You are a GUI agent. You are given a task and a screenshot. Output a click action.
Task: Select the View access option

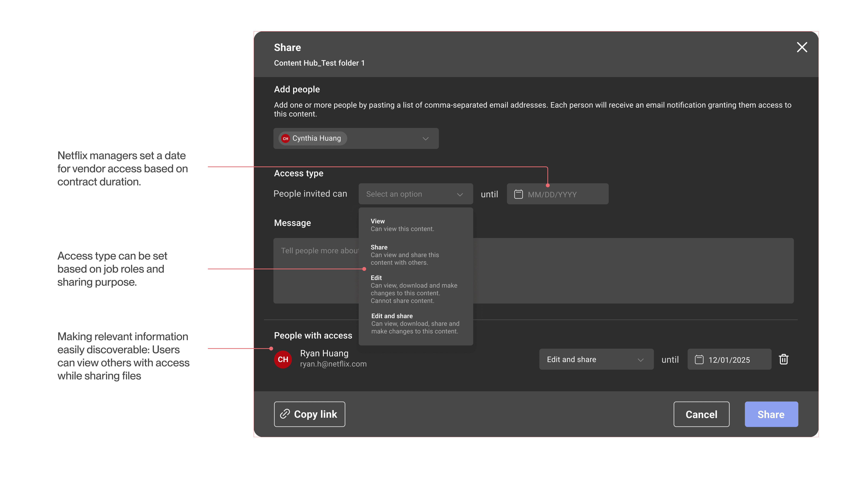tap(402, 225)
